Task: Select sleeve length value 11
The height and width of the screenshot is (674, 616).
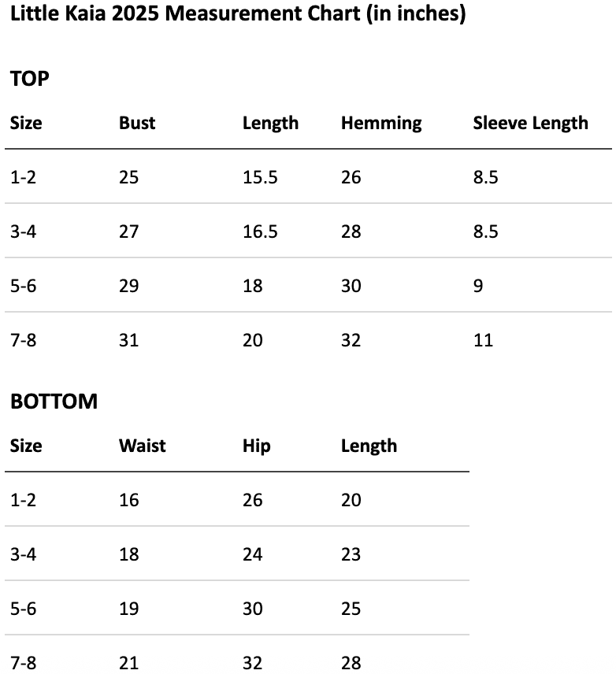Action: click(x=483, y=340)
